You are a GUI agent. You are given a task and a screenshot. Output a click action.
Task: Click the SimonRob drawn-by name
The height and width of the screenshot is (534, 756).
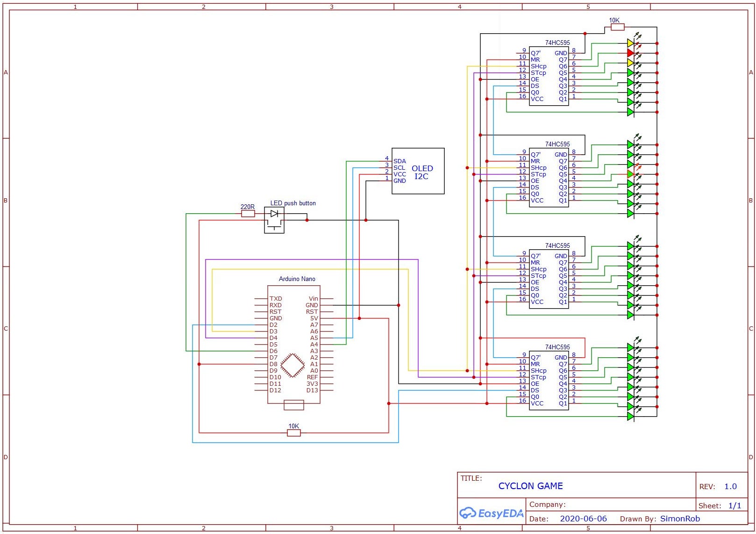680,519
